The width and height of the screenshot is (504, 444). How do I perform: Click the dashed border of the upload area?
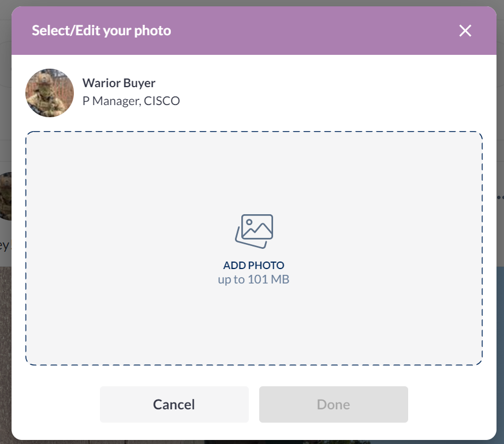coord(254,132)
